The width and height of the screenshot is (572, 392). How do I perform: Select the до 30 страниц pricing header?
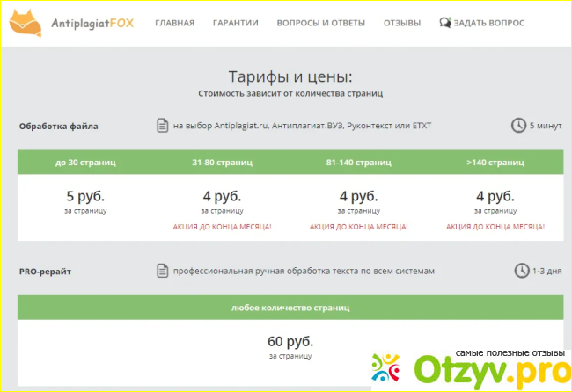pos(85,163)
